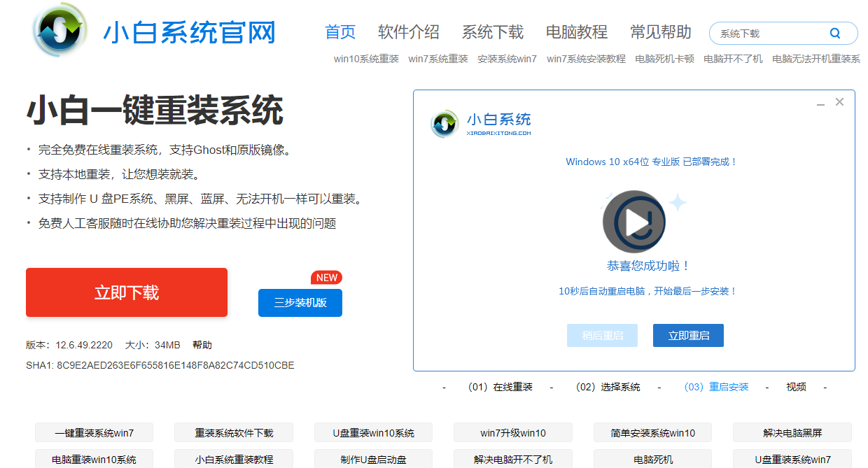Open the win10系统重装 quick link
Image resolution: width=868 pixels, height=468 pixels.
point(366,59)
